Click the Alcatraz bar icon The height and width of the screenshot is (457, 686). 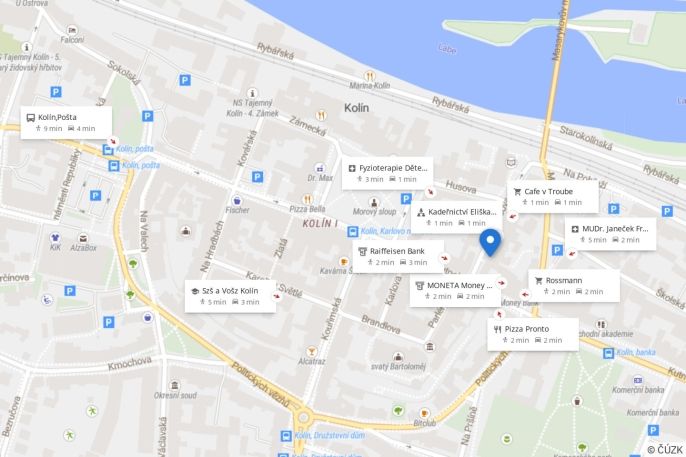[x=312, y=351]
